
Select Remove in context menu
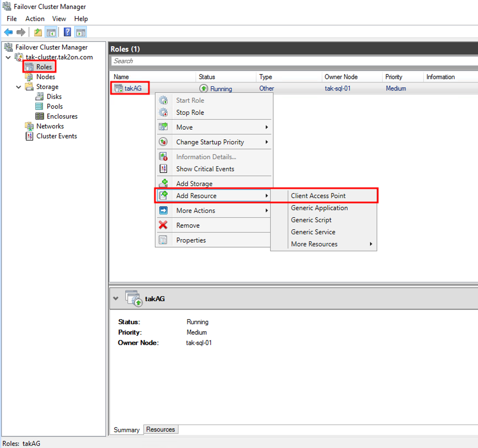tap(214, 225)
